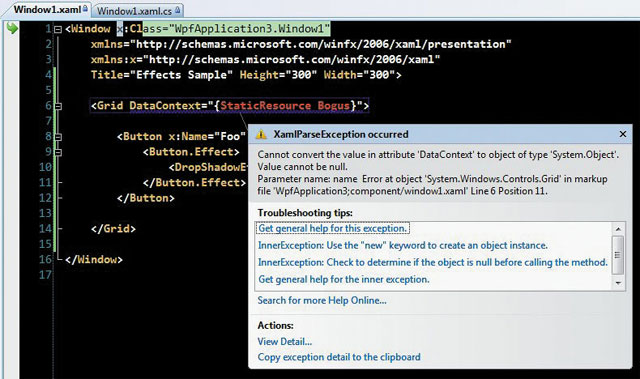Collapse the Button element on line 8
Viewport: 640px width, 379px height.
click(x=58, y=137)
